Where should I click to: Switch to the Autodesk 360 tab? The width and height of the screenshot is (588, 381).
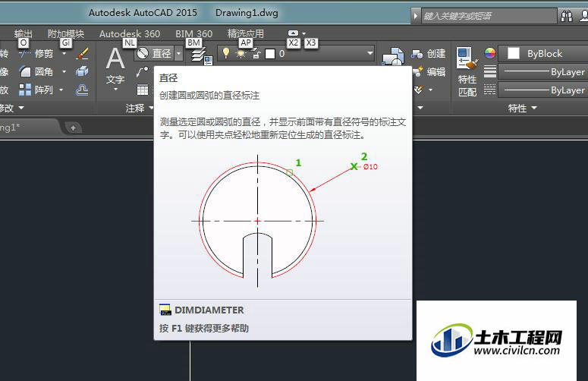[130, 33]
